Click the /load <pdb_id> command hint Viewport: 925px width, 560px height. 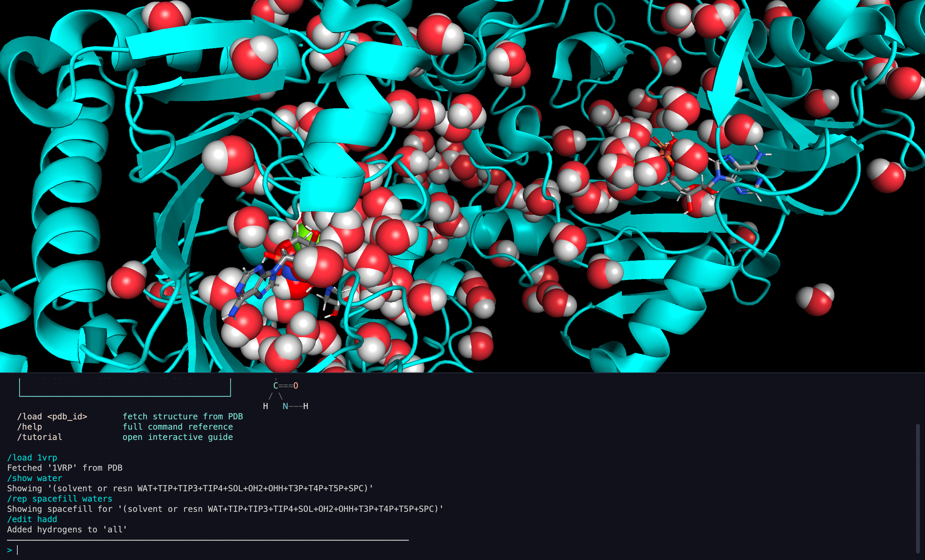coord(52,416)
